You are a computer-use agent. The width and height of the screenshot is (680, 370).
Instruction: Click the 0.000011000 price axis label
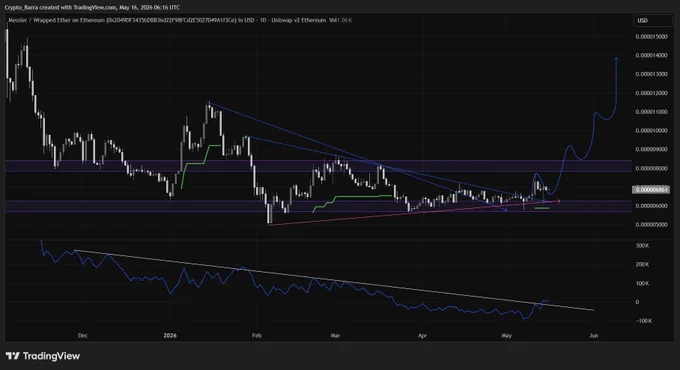(x=651, y=112)
